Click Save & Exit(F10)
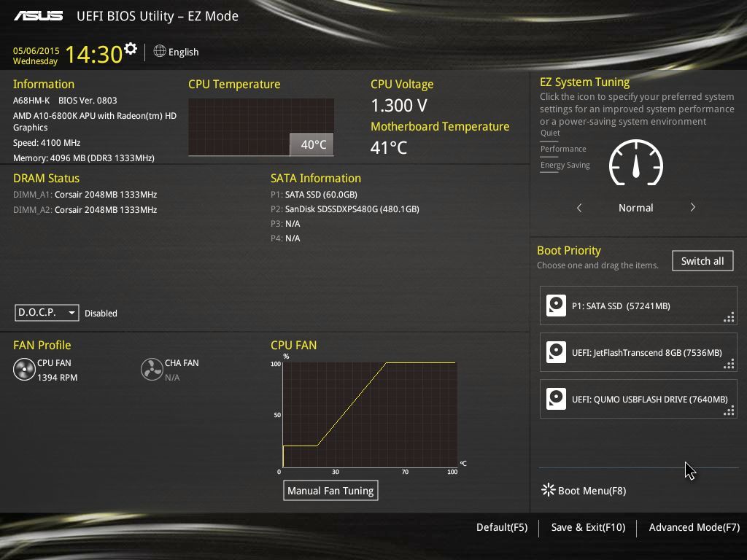 pos(588,527)
